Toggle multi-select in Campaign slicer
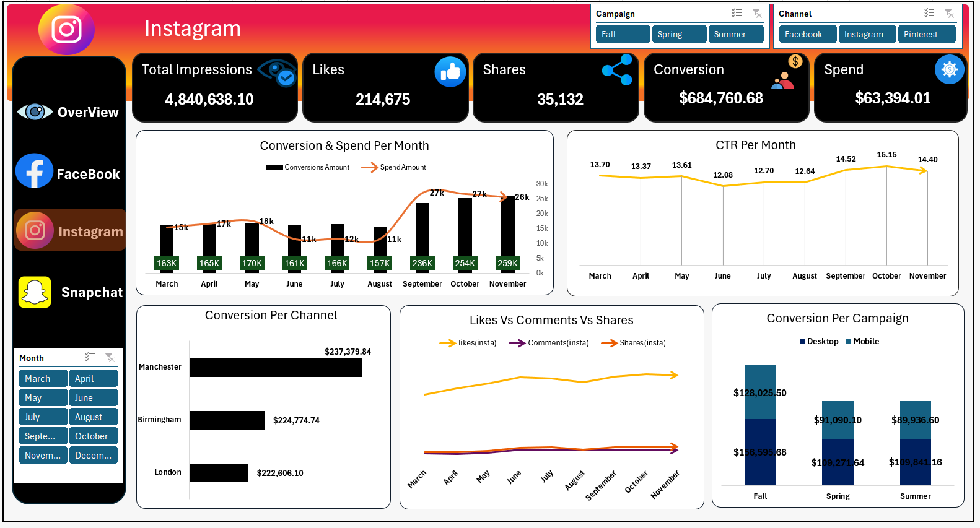 (737, 13)
